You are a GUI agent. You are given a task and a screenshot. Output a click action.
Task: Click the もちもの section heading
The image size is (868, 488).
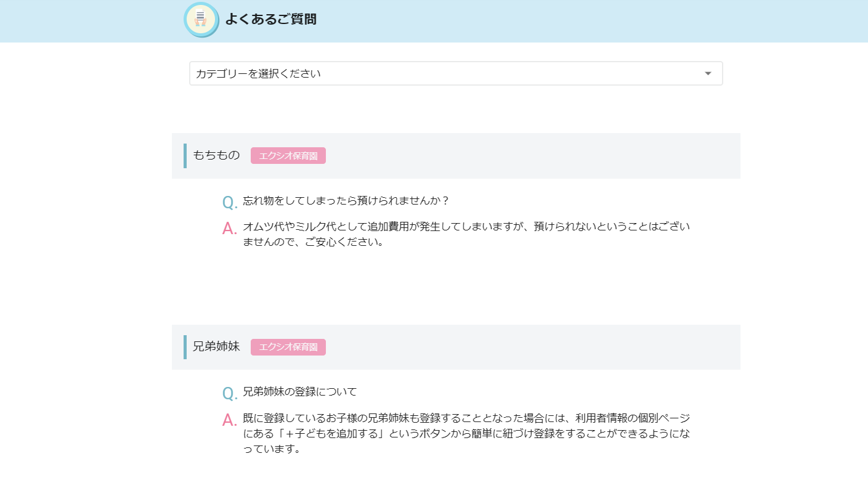216,155
